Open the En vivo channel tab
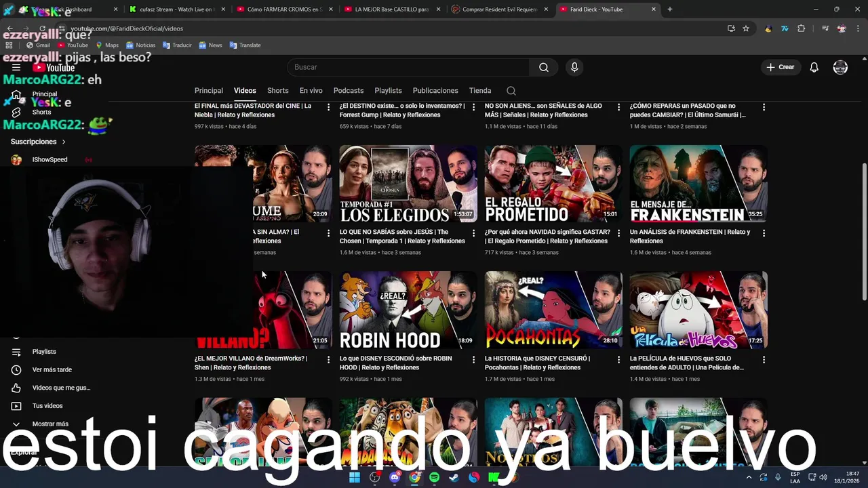The height and width of the screenshot is (488, 868). click(311, 91)
